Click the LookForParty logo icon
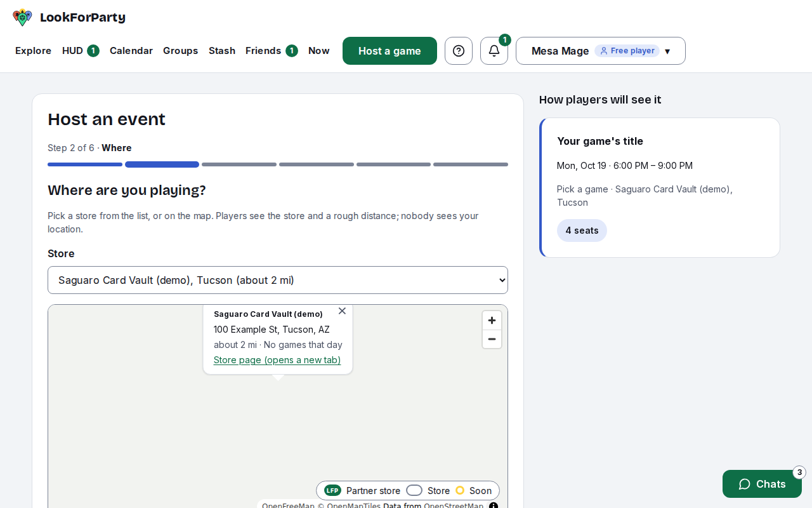This screenshot has height=508, width=812. [22, 17]
